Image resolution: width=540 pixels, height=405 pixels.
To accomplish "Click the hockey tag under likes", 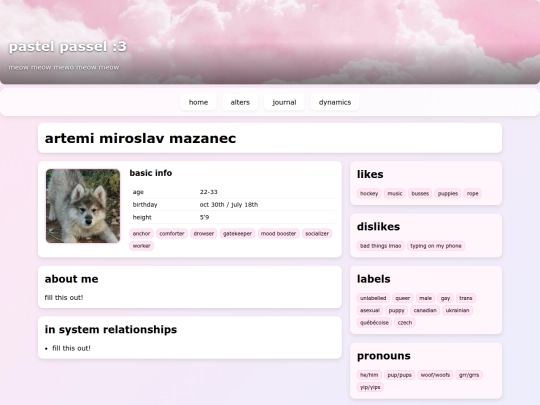I will (369, 194).
